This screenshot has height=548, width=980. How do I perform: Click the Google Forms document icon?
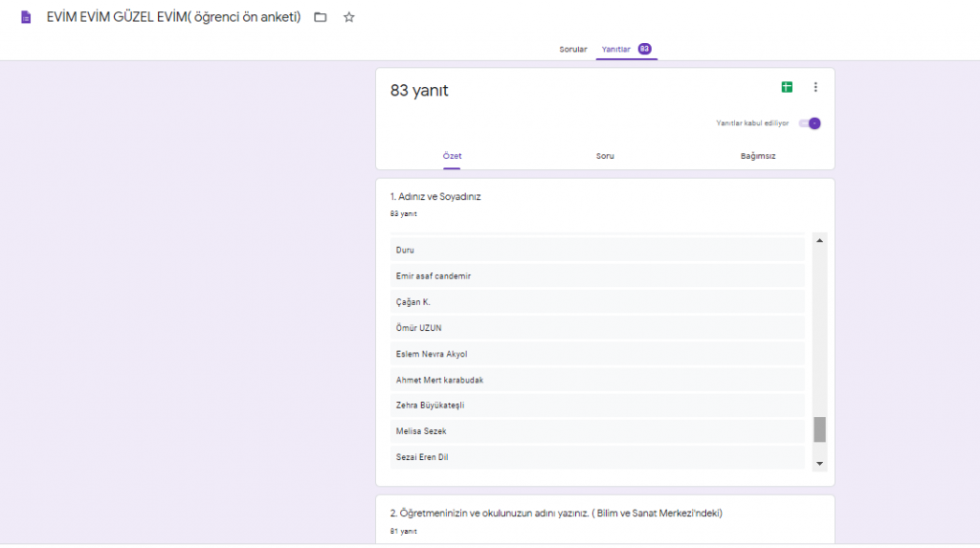click(x=27, y=17)
